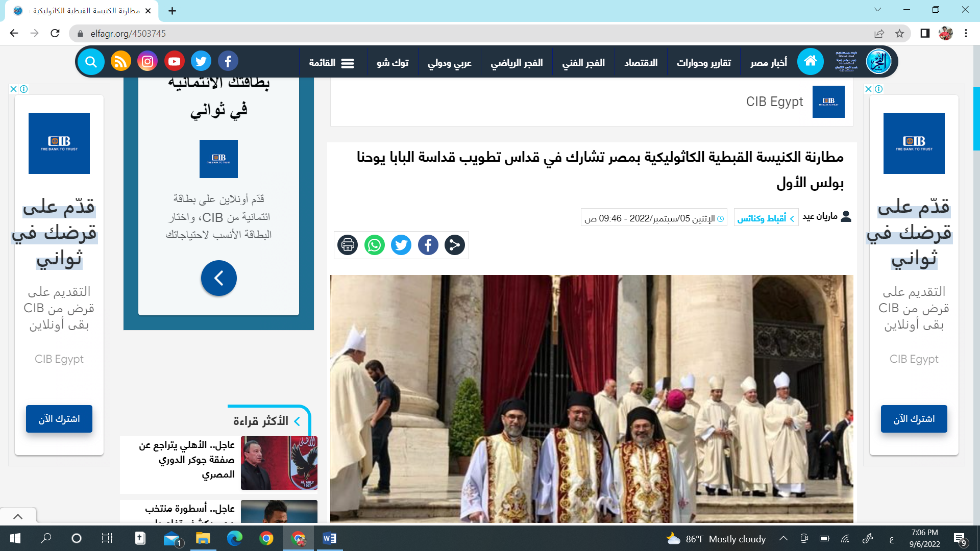Open the Facebook icon in the navbar
Screen dimensions: 980x551
(228, 62)
